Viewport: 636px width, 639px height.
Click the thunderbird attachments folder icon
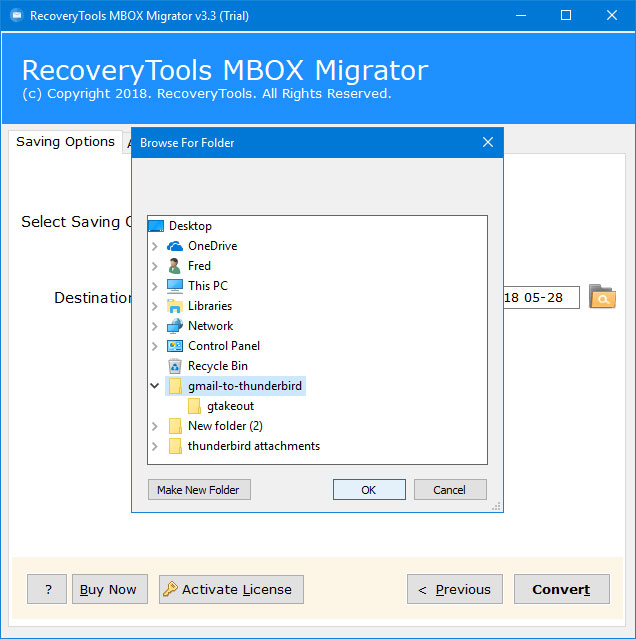point(175,446)
